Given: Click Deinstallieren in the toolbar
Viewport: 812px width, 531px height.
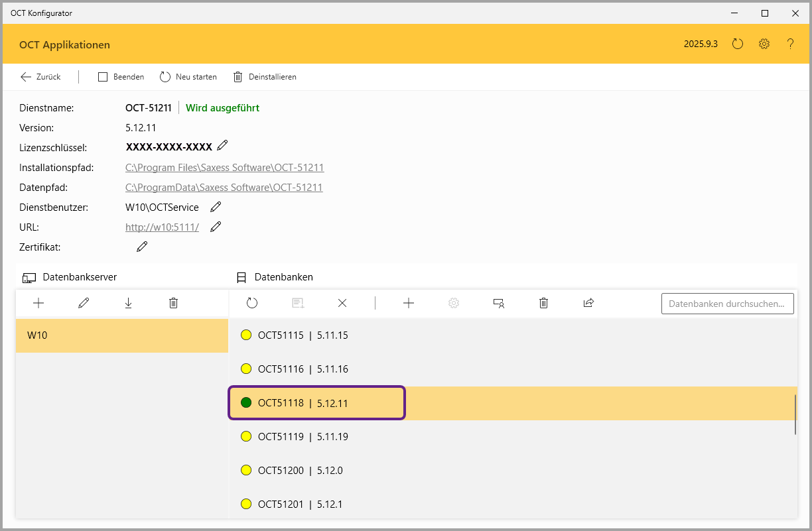Looking at the screenshot, I should tap(265, 77).
